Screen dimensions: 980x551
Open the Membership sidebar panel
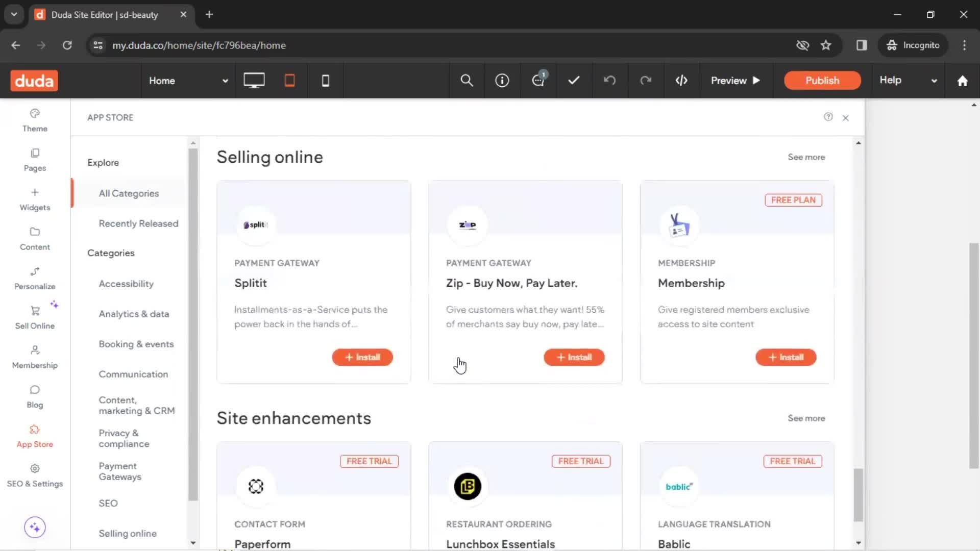(x=35, y=357)
